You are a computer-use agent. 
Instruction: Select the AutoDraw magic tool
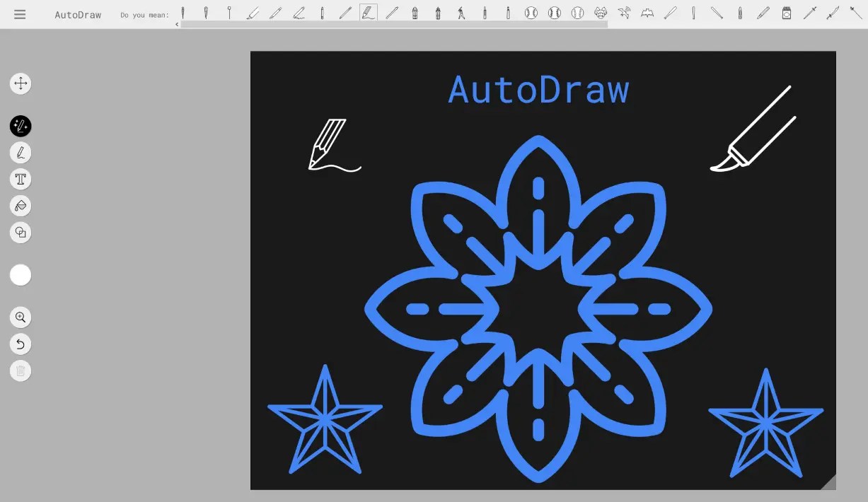[21, 126]
